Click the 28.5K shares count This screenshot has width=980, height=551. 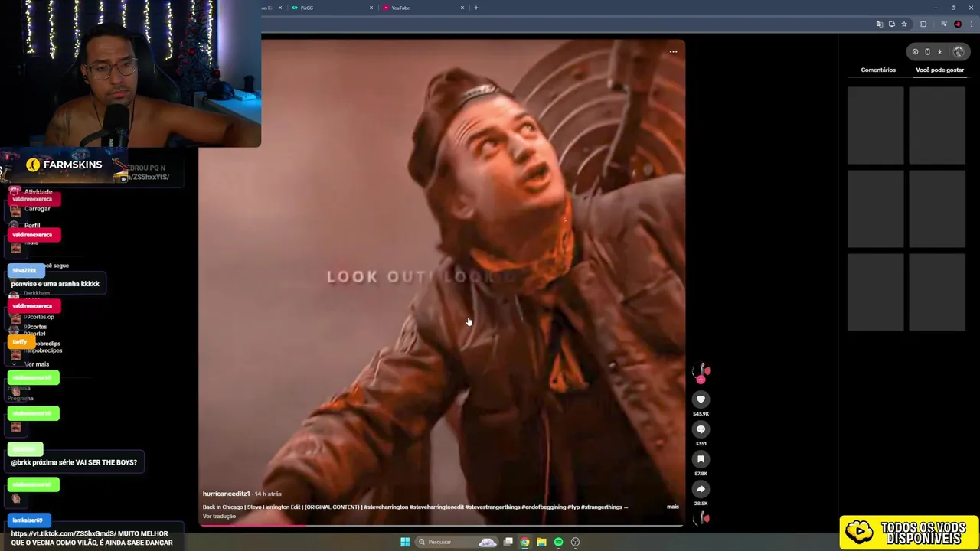pyautogui.click(x=701, y=504)
